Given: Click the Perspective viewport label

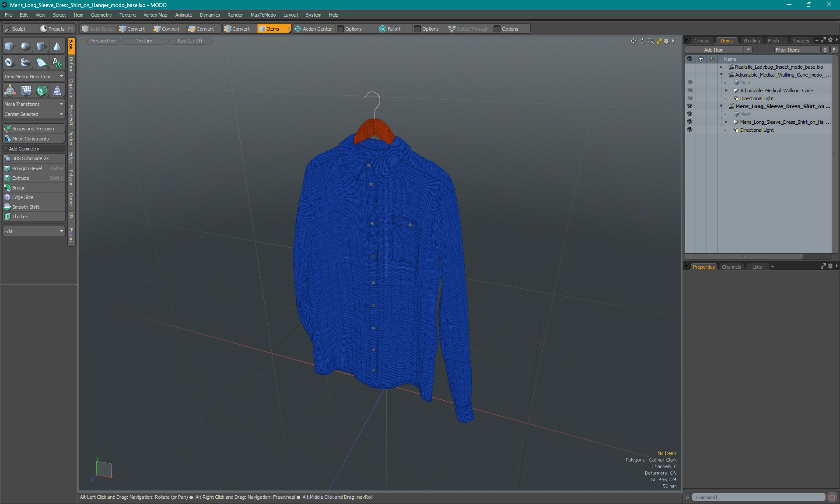Looking at the screenshot, I should pyautogui.click(x=102, y=41).
